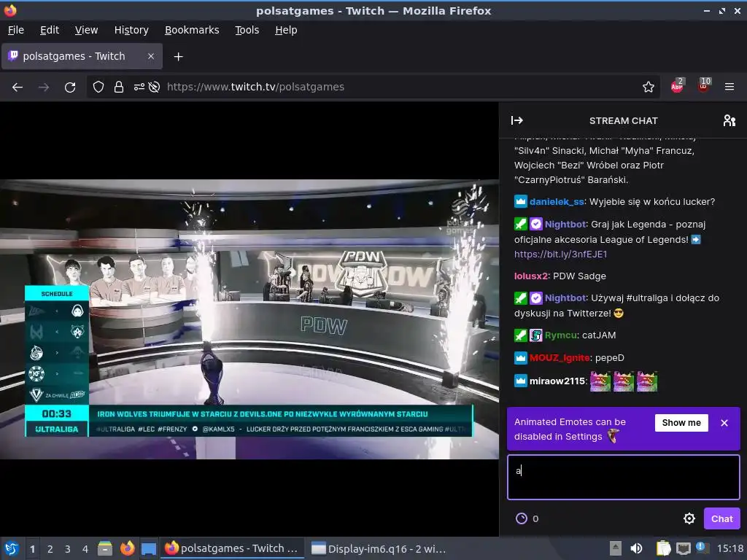Send message with the Chat button
This screenshot has width=747, height=560.
(721, 518)
